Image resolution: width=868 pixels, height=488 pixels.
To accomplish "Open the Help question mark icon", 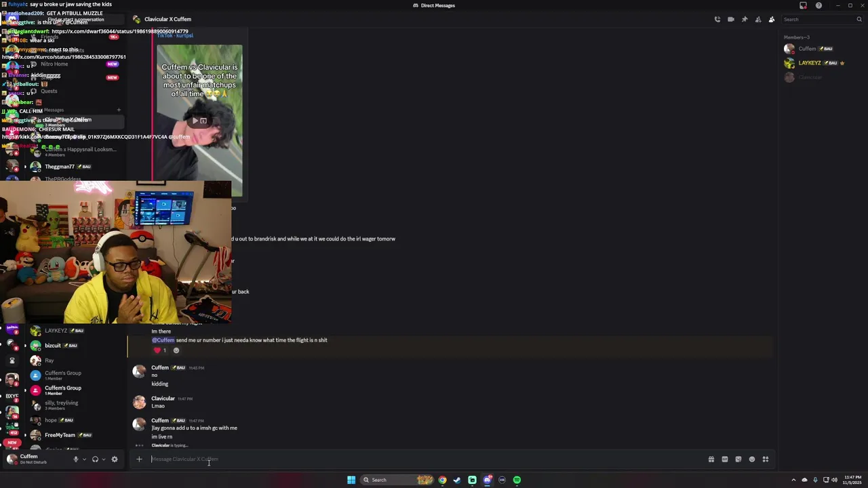I will pyautogui.click(x=818, y=5).
